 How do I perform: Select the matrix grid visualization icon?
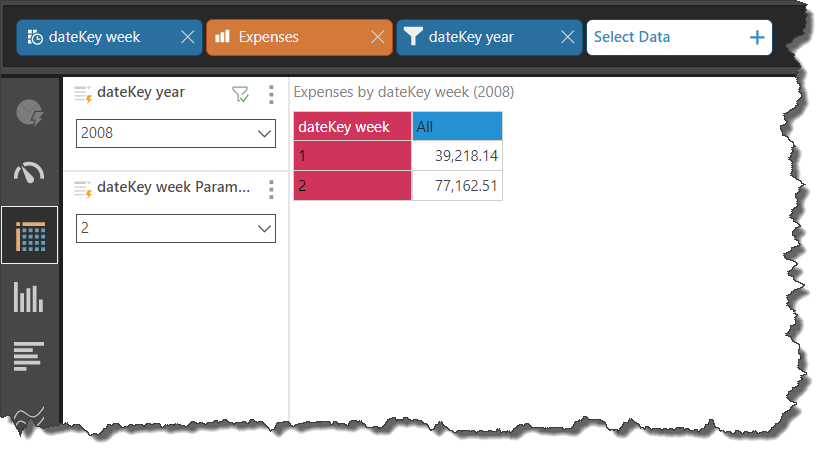coord(30,236)
